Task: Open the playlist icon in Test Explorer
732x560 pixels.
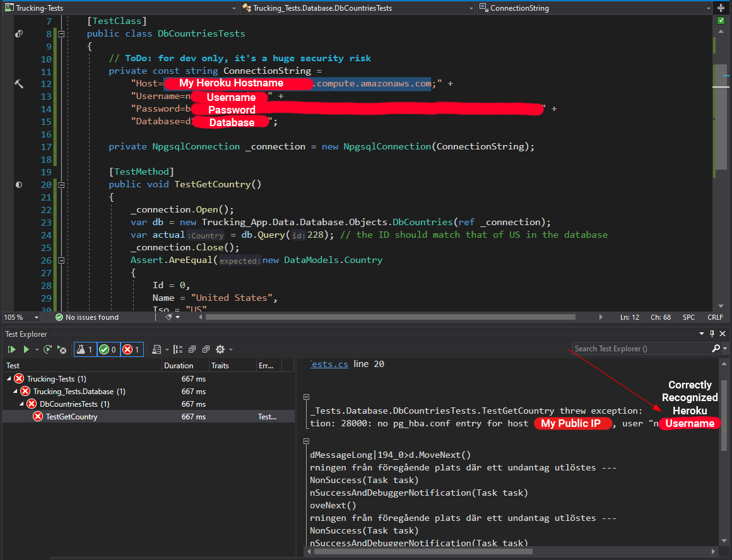Action: [x=158, y=349]
